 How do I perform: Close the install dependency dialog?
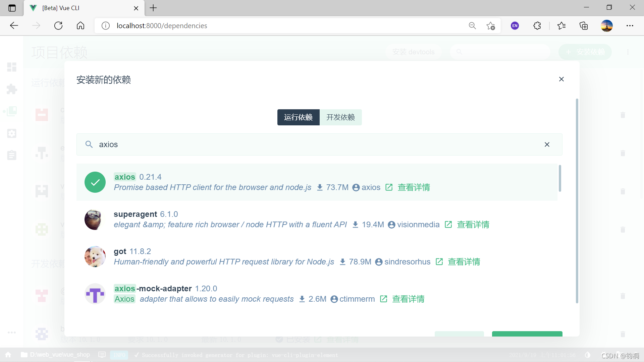coord(561,79)
